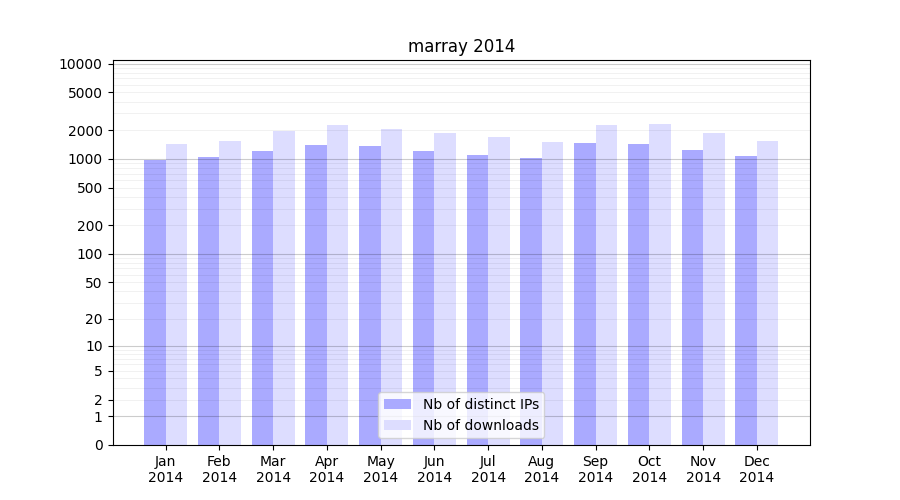The height and width of the screenshot is (500, 900).
Task: Click the 10000 y-axis tick label
Action: pos(80,64)
